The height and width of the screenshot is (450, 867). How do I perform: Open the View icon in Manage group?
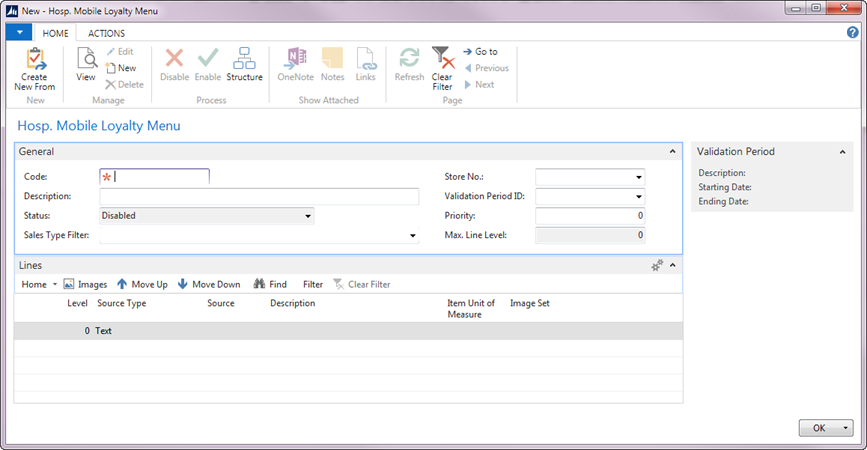pyautogui.click(x=86, y=60)
